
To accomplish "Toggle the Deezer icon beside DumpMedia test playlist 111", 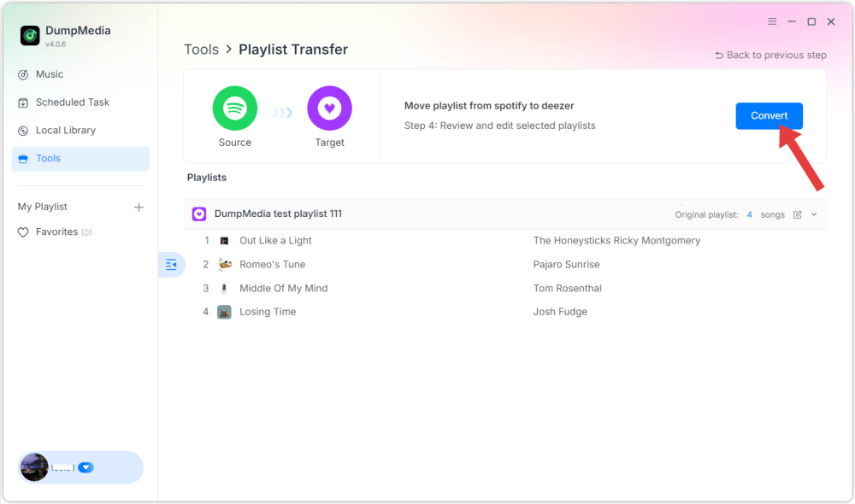I will [x=198, y=214].
